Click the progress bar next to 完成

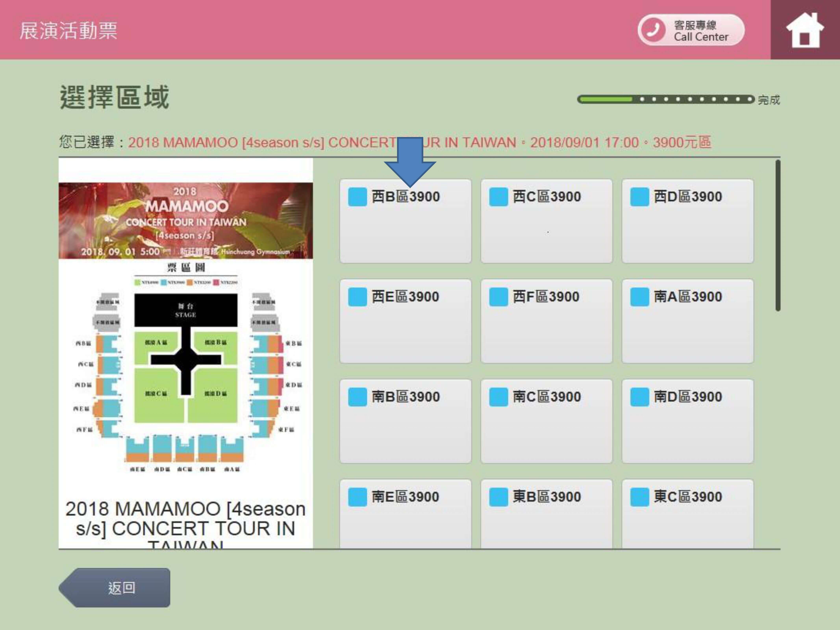(x=666, y=99)
